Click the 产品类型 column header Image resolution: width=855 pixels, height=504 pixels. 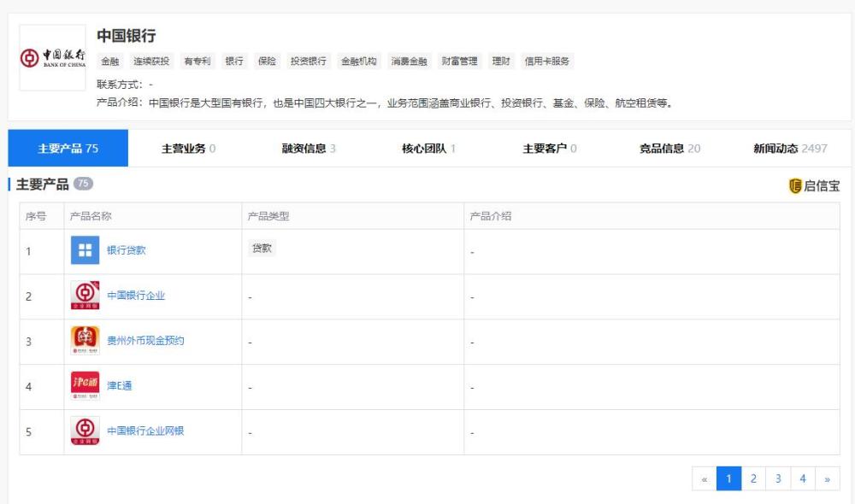(x=268, y=216)
